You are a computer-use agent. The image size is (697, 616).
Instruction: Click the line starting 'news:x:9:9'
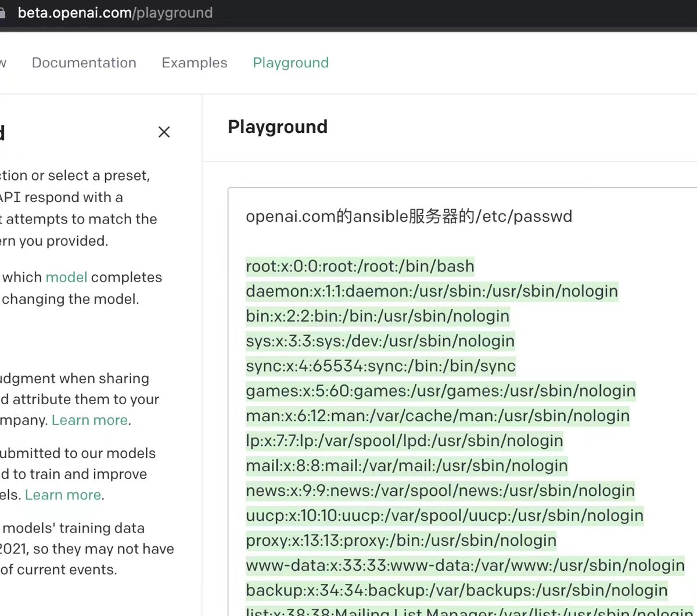pyautogui.click(x=440, y=491)
